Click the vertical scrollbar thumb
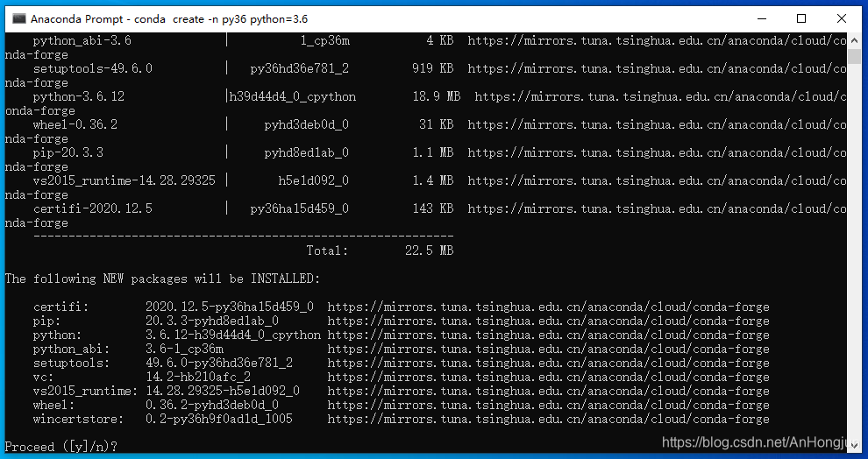The width and height of the screenshot is (868, 459). (854, 56)
